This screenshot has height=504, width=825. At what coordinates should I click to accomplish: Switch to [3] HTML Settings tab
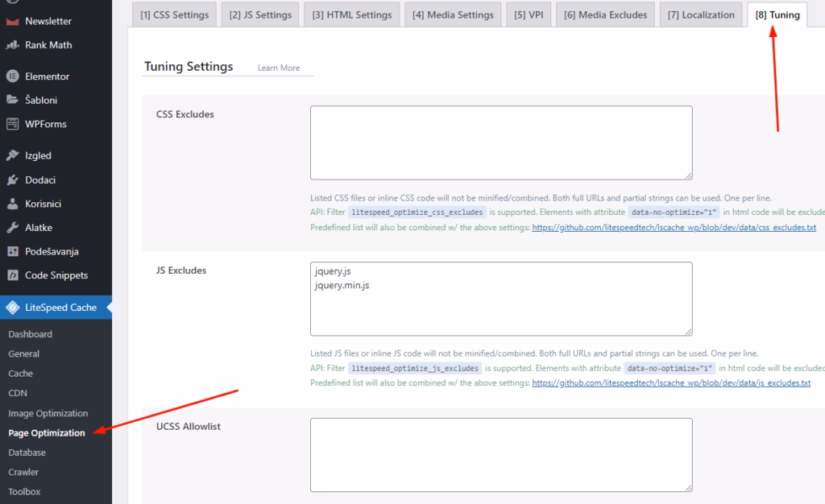coord(352,14)
